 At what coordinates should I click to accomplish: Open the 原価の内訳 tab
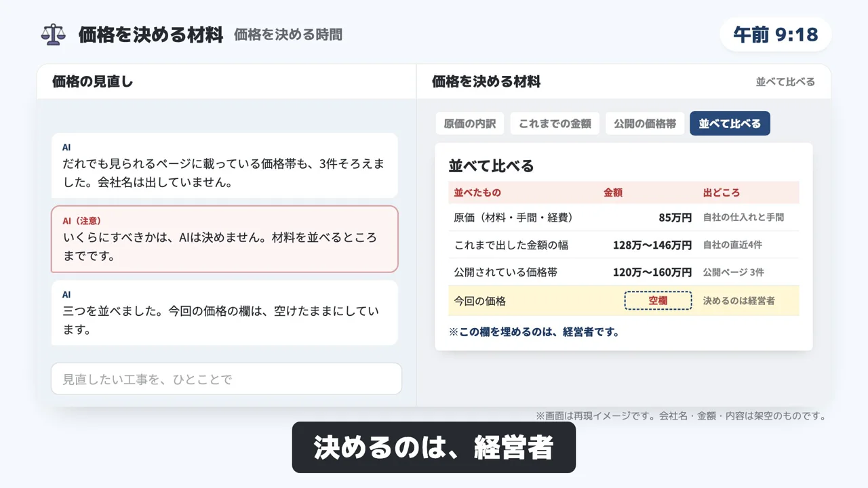pyautogui.click(x=470, y=123)
